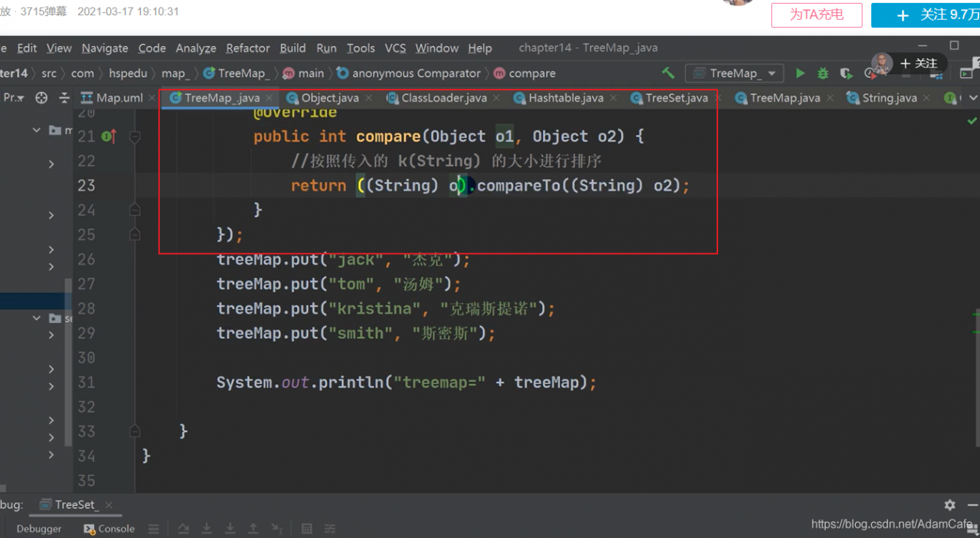Open the Run menu

[x=326, y=47]
